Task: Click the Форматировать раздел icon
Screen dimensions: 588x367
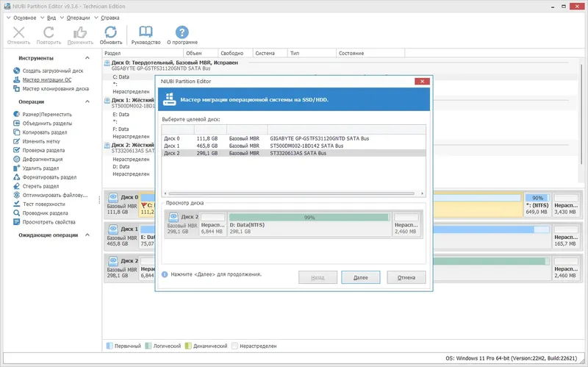Action: click(x=16, y=177)
